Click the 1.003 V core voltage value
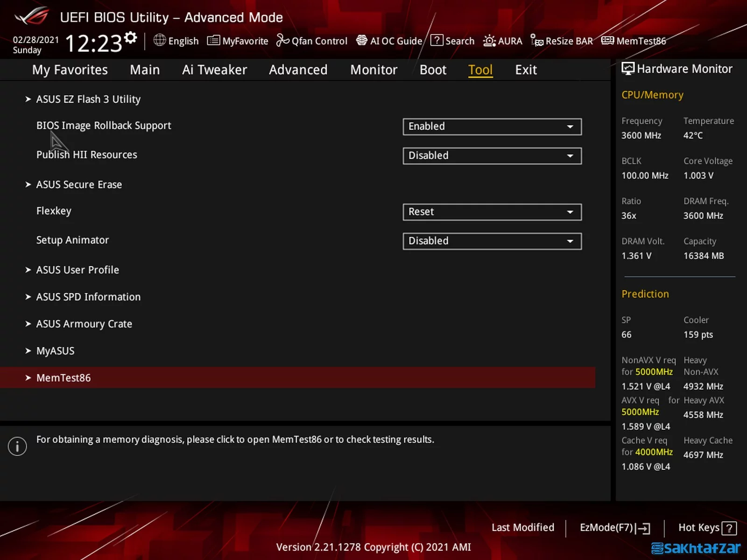The width and height of the screenshot is (747, 560). click(698, 176)
